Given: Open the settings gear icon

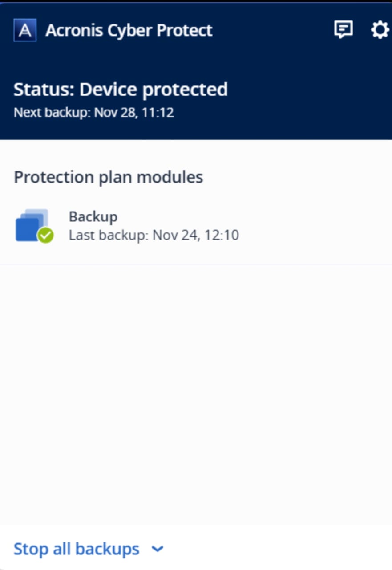Looking at the screenshot, I should tap(380, 30).
